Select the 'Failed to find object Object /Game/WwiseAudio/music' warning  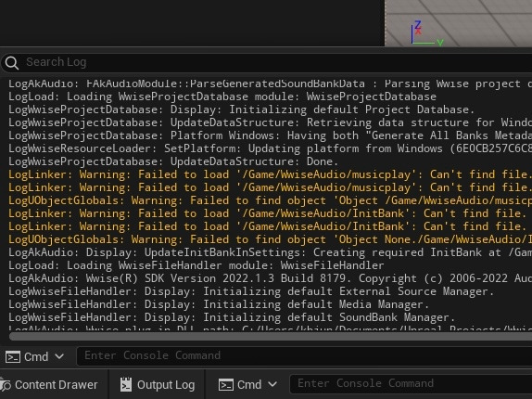270,200
